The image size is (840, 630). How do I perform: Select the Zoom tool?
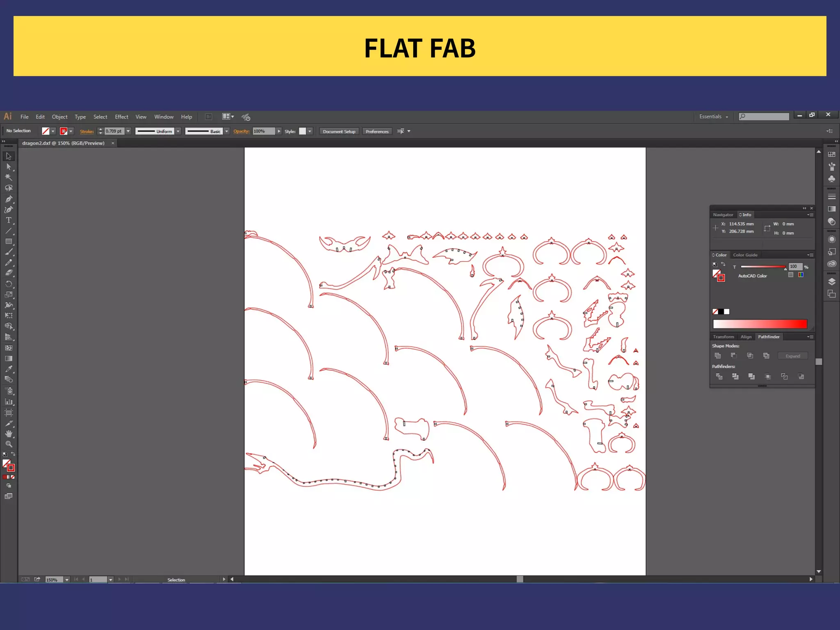9,444
